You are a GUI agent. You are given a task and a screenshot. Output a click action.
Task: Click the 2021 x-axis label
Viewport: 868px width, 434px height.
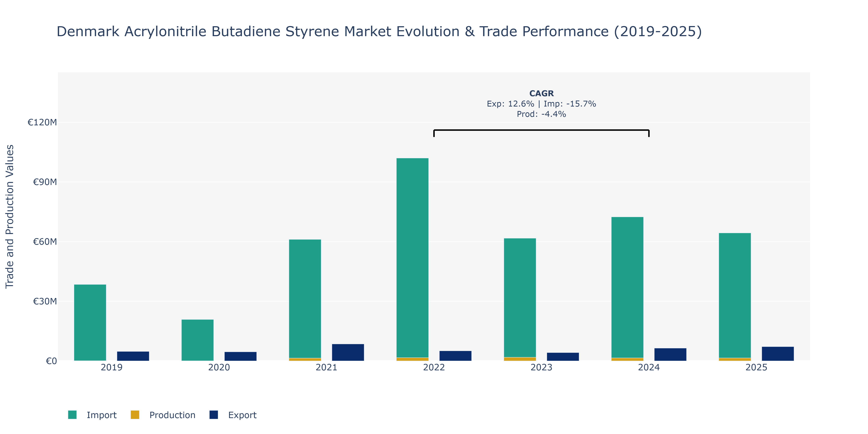coord(327,367)
